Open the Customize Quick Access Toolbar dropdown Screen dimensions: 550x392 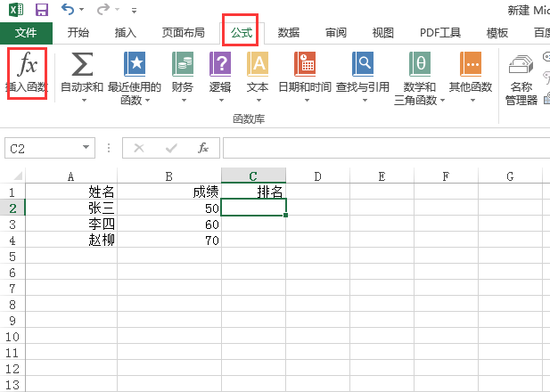tap(134, 11)
